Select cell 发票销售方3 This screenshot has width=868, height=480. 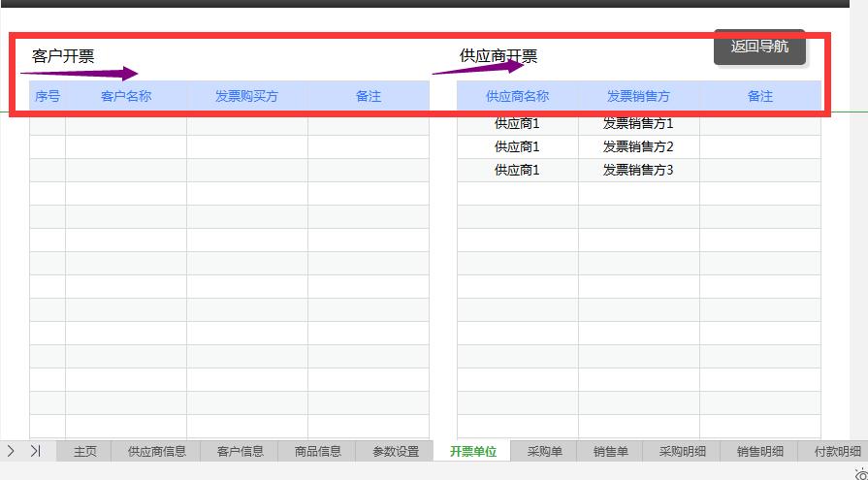639,171
